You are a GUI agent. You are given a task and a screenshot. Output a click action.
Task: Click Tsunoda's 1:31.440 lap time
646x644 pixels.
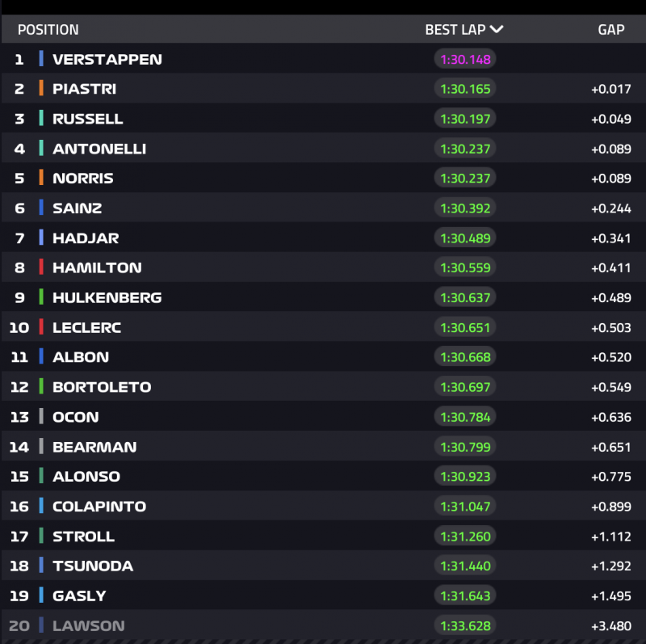(465, 566)
